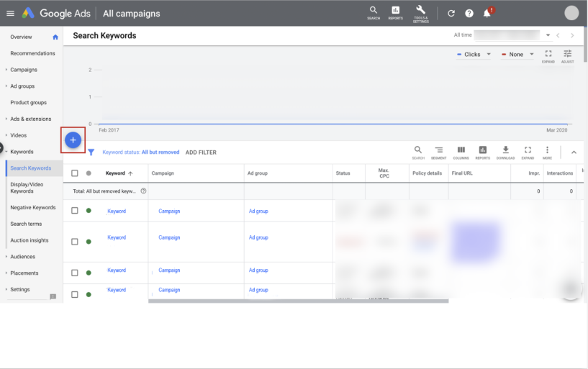Screen dimensions: 588x369
Task: Expand Placements in sidebar
Action: [x=6, y=273]
